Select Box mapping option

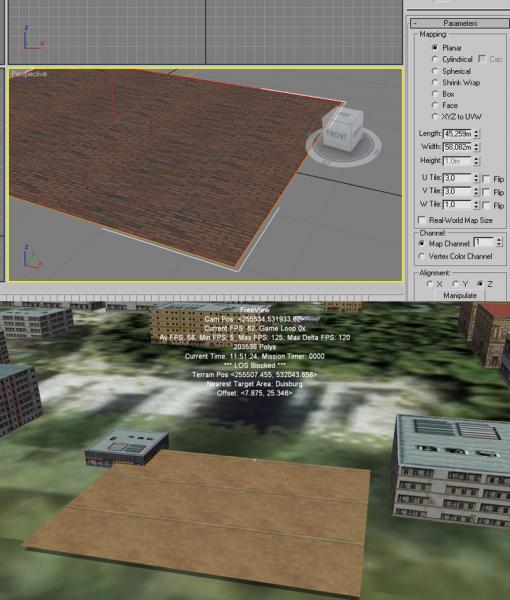click(x=435, y=94)
